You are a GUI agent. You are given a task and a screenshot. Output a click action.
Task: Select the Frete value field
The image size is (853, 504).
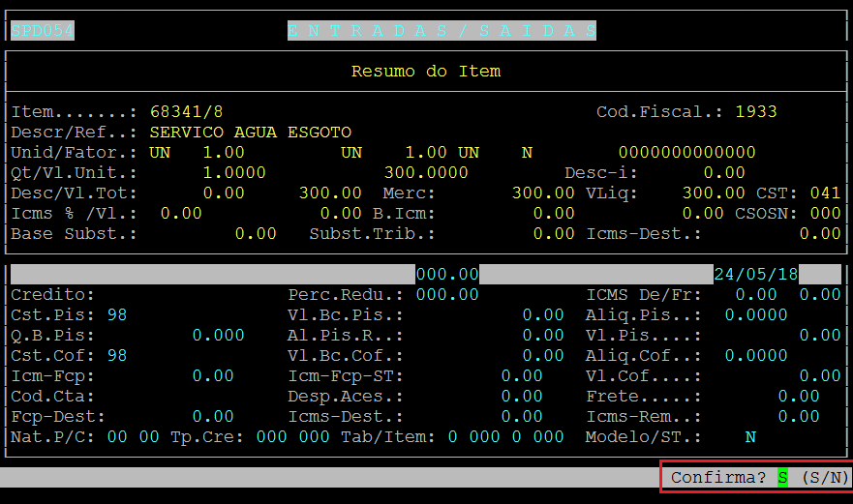point(799,396)
